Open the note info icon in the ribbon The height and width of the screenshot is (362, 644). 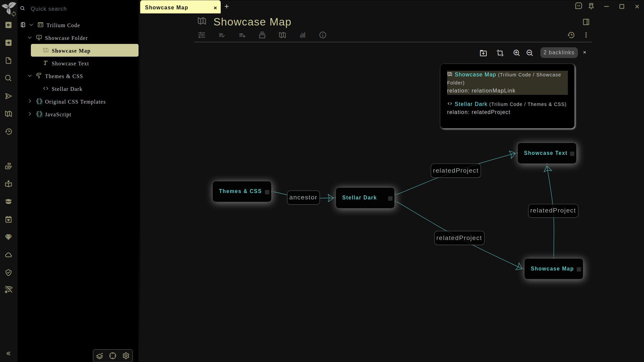[323, 35]
